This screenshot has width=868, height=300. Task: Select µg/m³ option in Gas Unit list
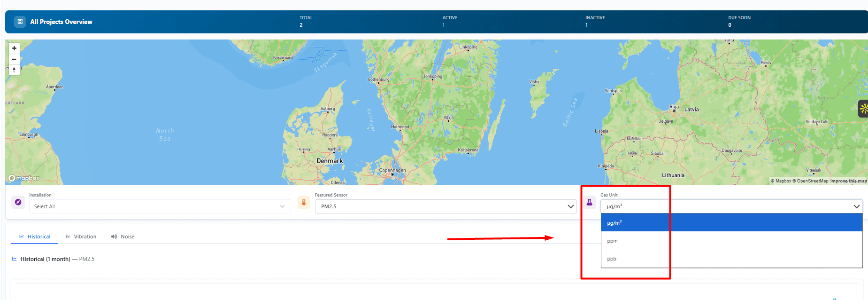pyautogui.click(x=731, y=222)
